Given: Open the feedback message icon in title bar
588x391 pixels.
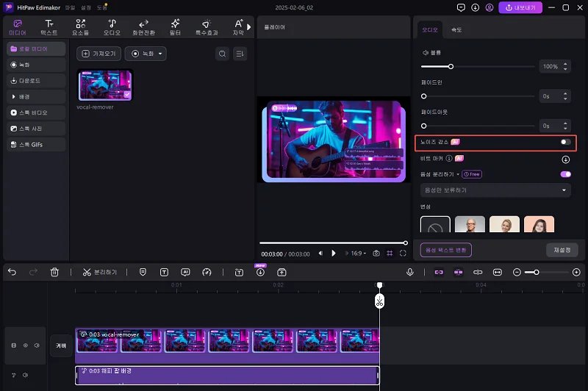Looking at the screenshot, I should [461, 7].
